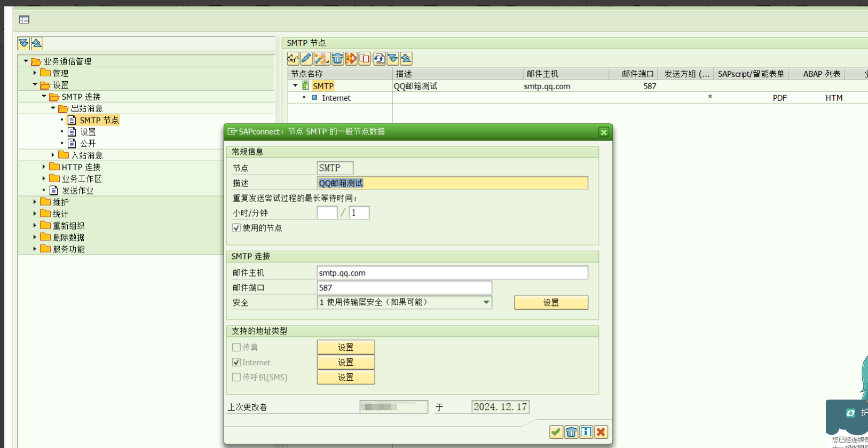Click the trash delete icon in dialog footer
Image resolution: width=868 pixels, height=448 pixels.
(x=571, y=432)
